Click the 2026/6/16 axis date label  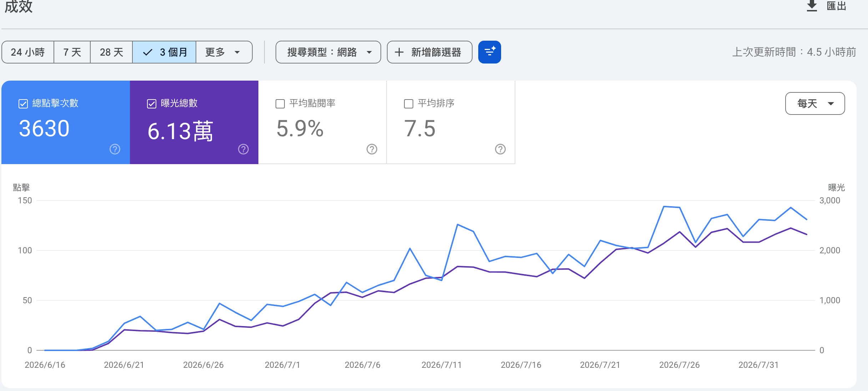45,365
